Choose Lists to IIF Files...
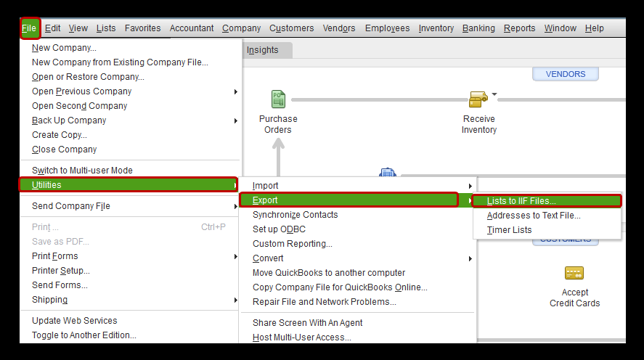Viewport: 644px width, 360px height. (547, 201)
